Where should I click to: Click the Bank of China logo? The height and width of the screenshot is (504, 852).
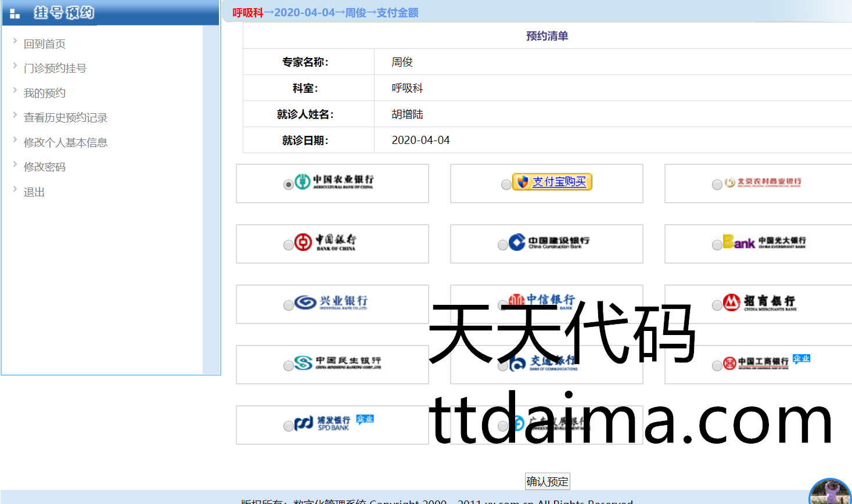tap(325, 242)
